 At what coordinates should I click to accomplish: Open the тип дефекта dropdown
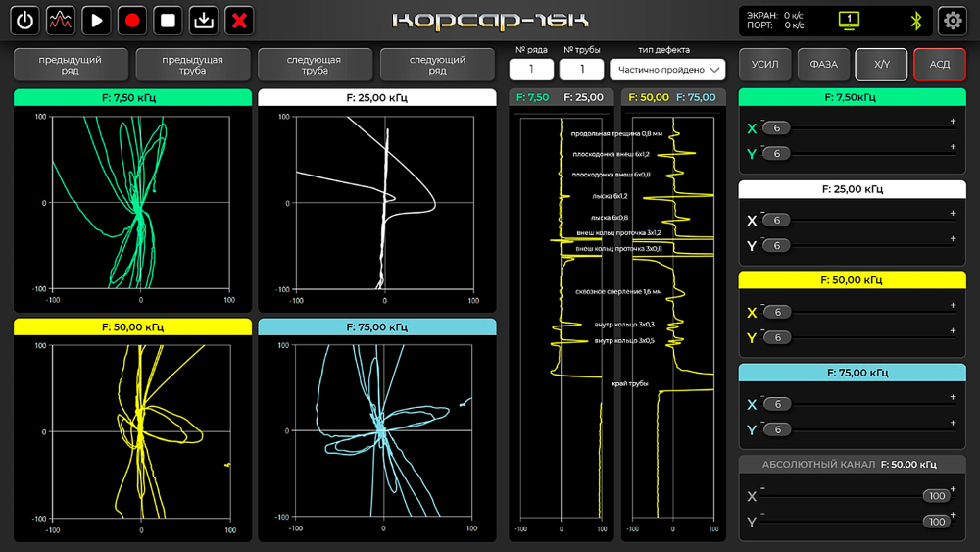pyautogui.click(x=667, y=70)
